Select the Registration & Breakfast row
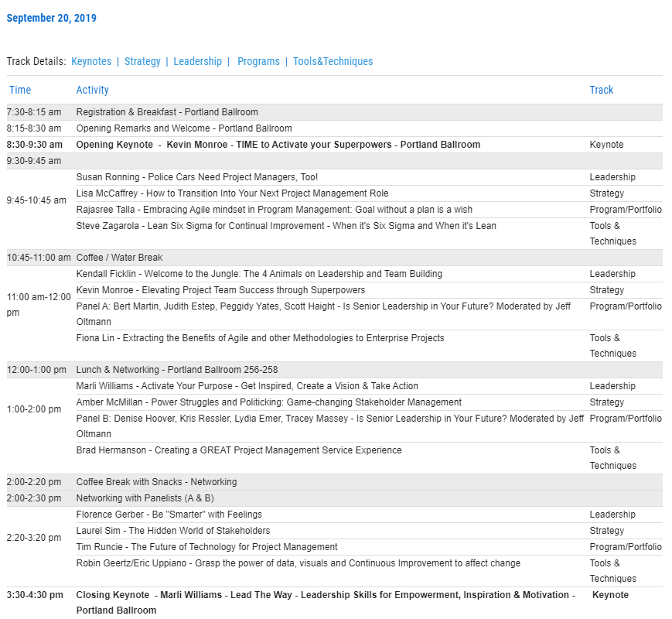This screenshot has width=672, height=619. pos(334,112)
